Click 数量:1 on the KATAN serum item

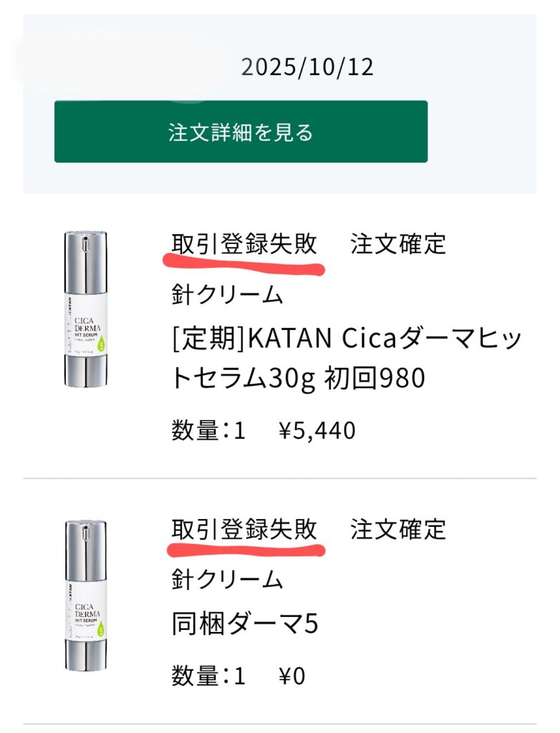tap(208, 431)
